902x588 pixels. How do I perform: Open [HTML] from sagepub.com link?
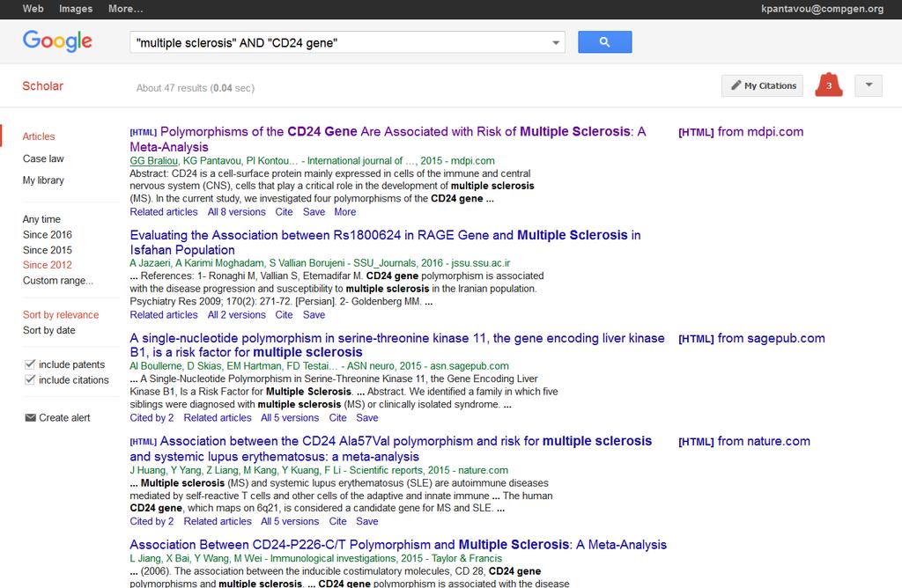click(x=751, y=338)
